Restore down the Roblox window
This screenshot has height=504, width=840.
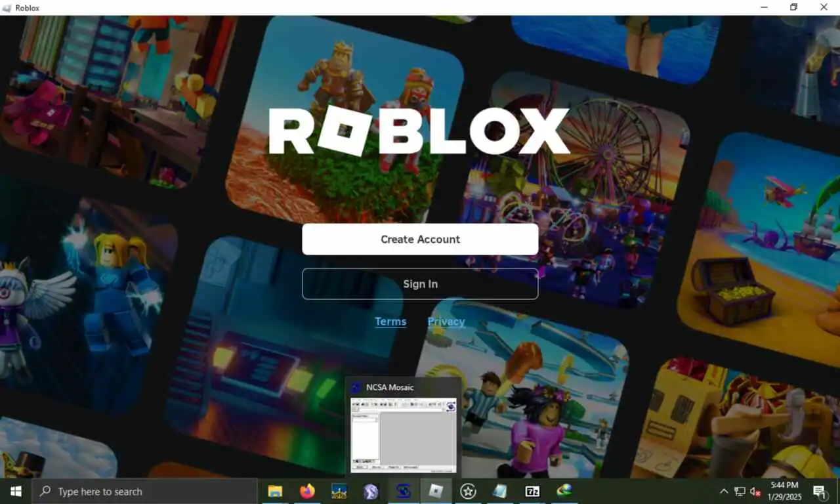(x=794, y=7)
